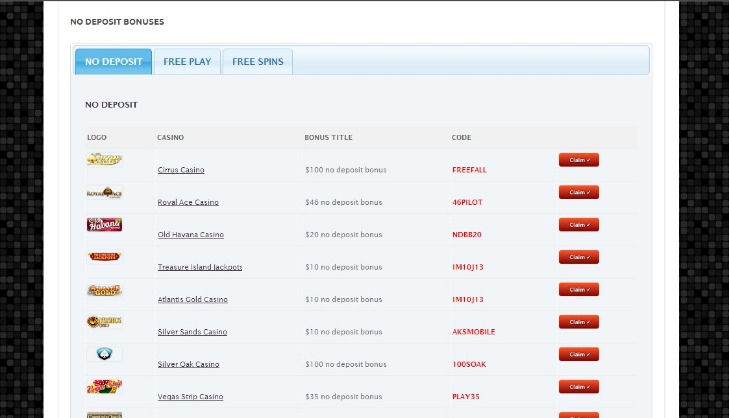Open the Vegas Strip Casino link

click(x=190, y=397)
